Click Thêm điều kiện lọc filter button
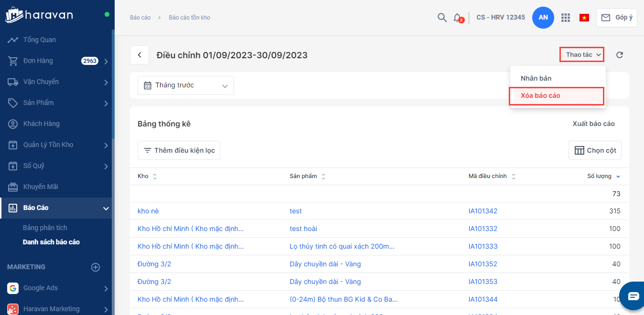644x315 pixels. (x=179, y=150)
